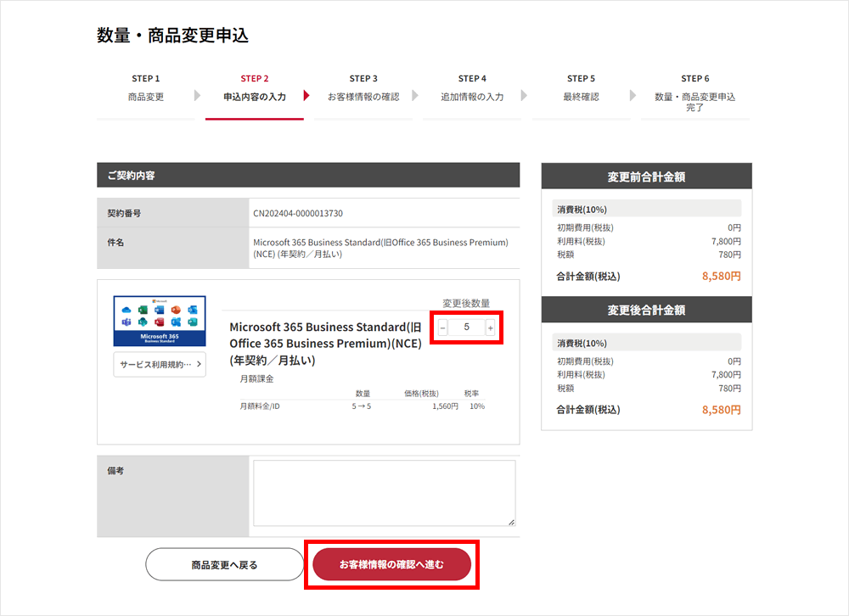Click the 備考 remarks text area
Screen dimensions: 849x616
[385, 493]
